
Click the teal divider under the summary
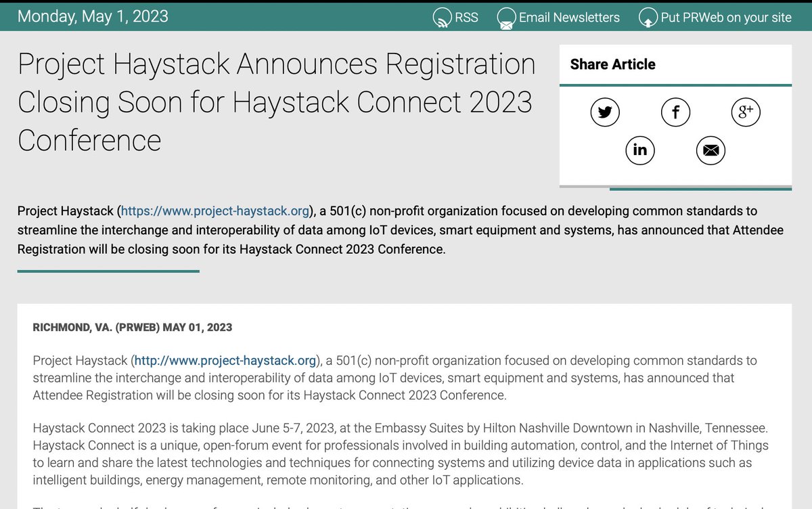(108, 272)
